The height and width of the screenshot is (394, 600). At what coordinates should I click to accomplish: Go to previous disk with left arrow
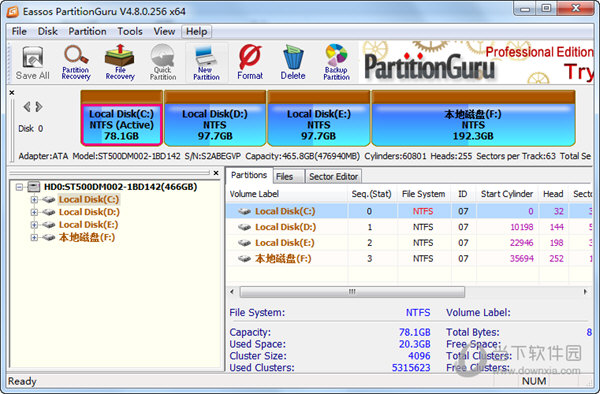(x=27, y=107)
